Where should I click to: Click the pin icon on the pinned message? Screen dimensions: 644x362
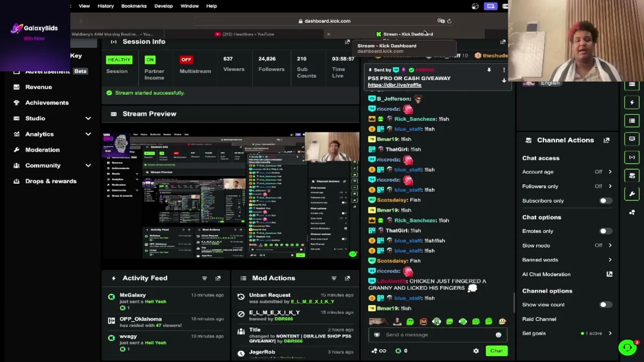pyautogui.click(x=489, y=70)
